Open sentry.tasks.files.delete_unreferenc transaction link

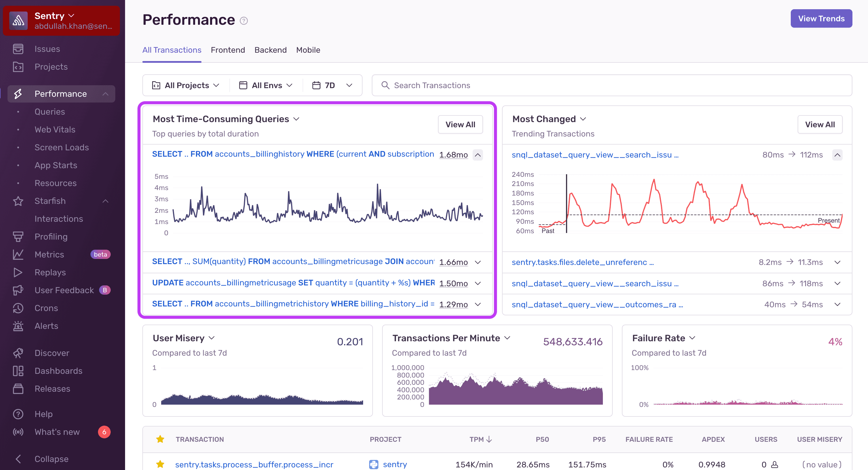583,262
